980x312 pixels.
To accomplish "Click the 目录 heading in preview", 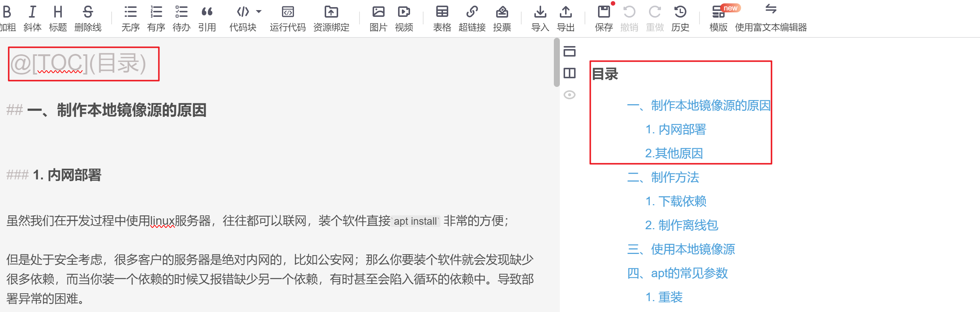I will (x=605, y=74).
